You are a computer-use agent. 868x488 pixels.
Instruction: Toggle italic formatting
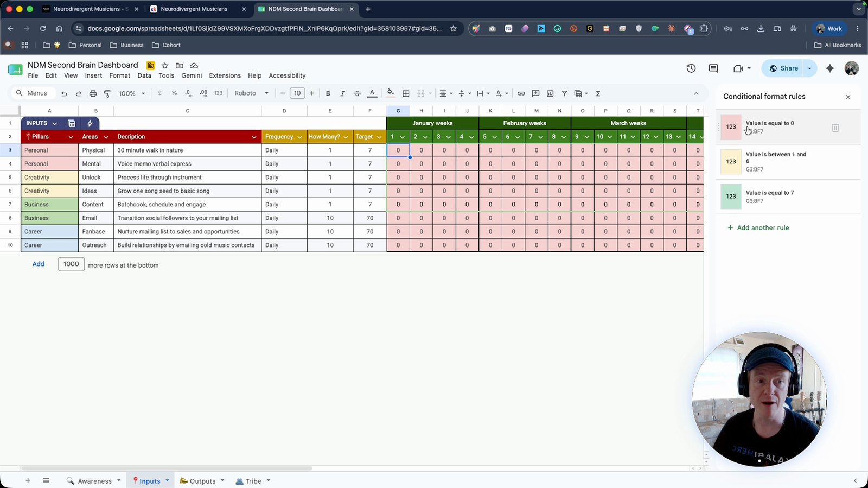[342, 93]
